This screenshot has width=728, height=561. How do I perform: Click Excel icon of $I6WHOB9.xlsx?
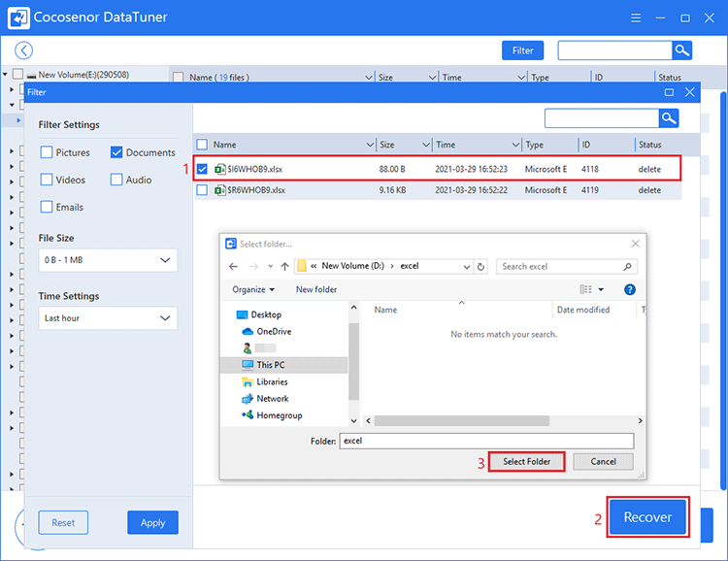[219, 169]
